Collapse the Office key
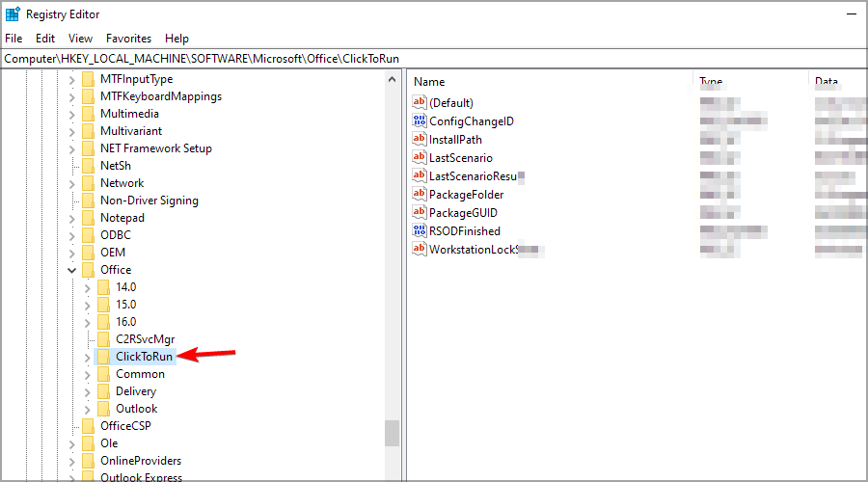The image size is (868, 482). [71, 270]
